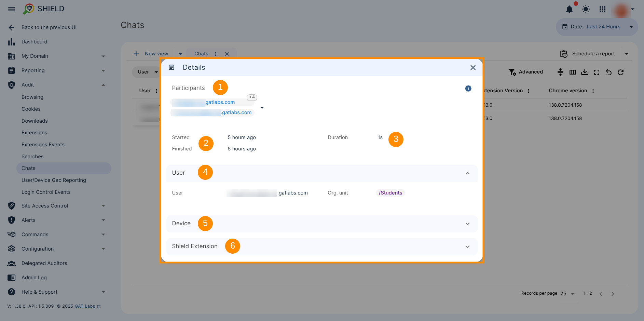Click the undo reset icon
The height and width of the screenshot is (321, 644).
(608, 72)
